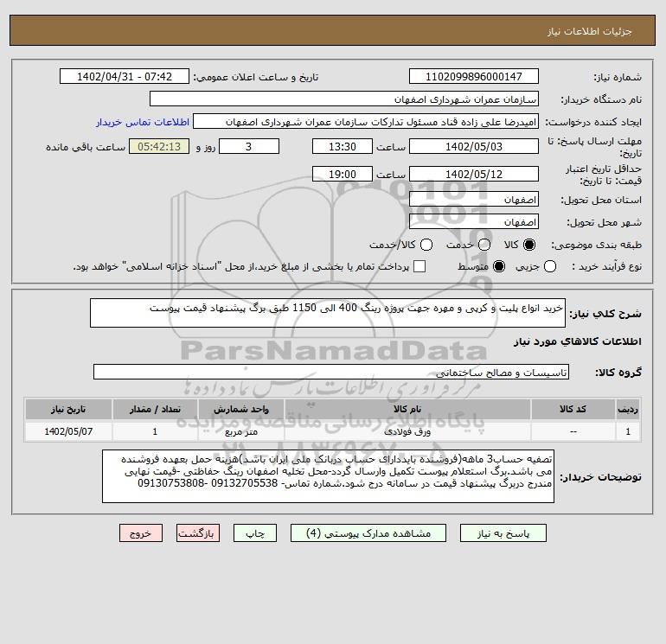Click the deadline time field 13:30
This screenshot has width=666, height=644.
click(x=343, y=146)
